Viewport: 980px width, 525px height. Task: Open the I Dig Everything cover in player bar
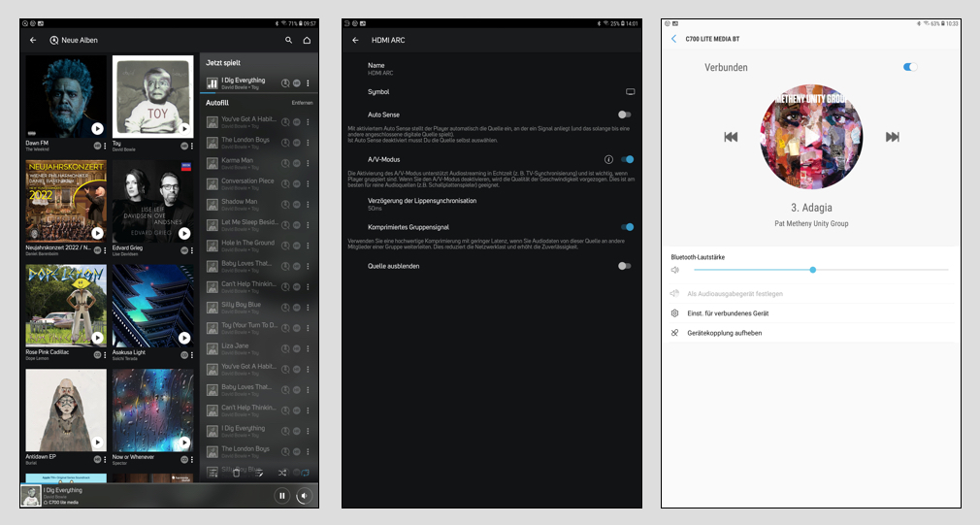[31, 496]
